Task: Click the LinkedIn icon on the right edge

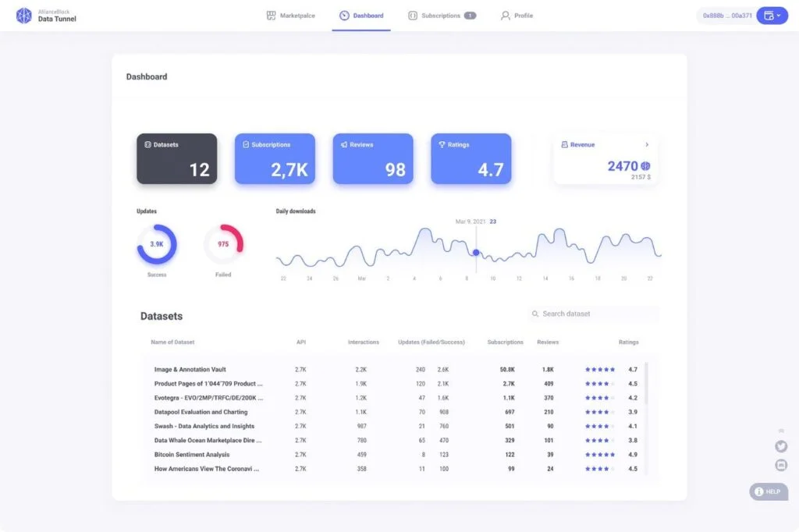Action: click(781, 465)
